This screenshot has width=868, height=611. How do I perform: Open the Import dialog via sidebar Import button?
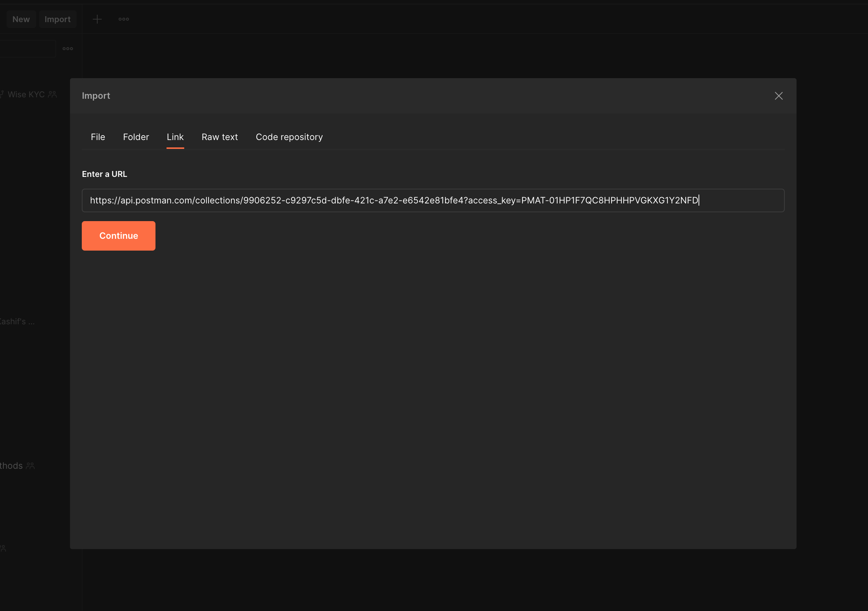57,19
